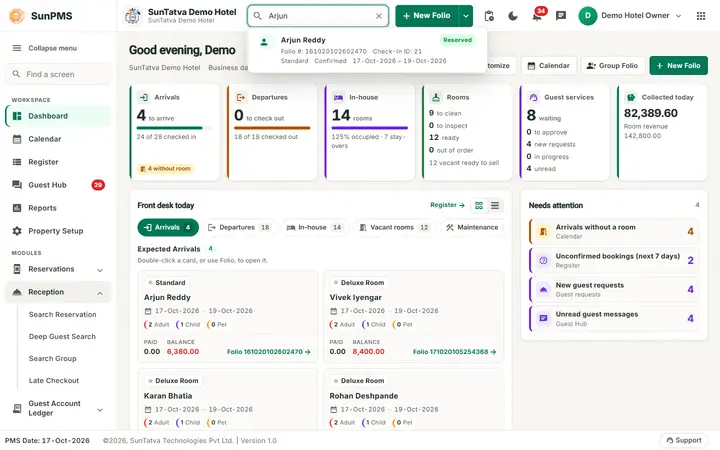Open Deep Guest Search submenu item
This screenshot has height=450, width=720.
pos(62,337)
